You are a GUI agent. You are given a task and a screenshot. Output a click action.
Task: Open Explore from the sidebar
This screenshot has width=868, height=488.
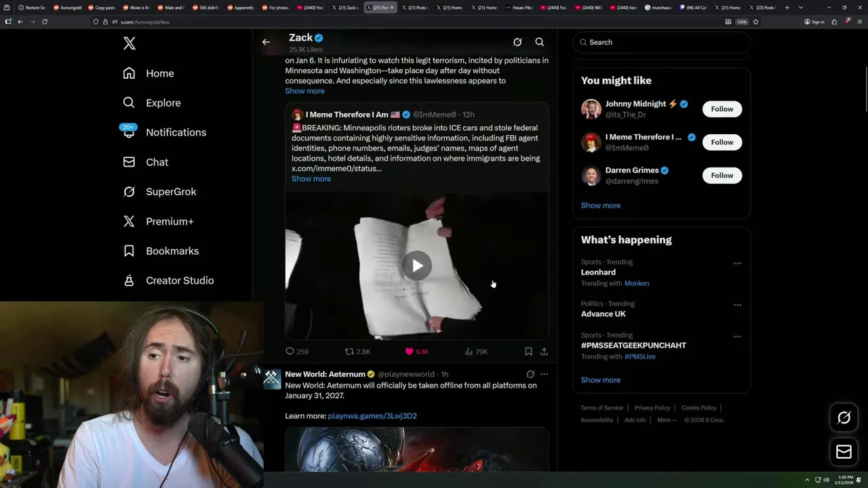[x=152, y=103]
